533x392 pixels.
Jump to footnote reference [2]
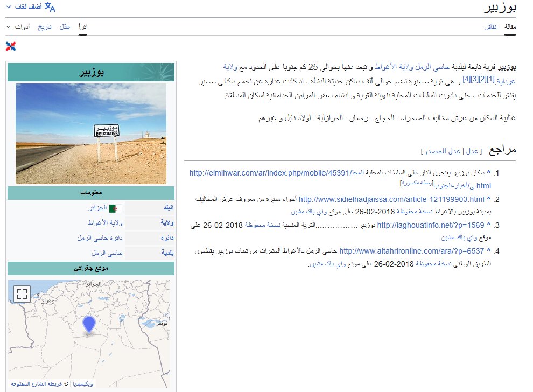482,79
